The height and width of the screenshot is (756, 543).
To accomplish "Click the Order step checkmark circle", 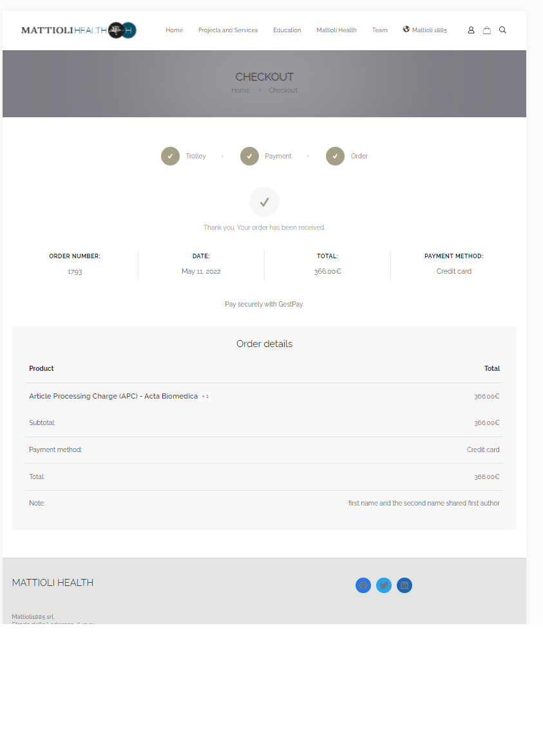I will (x=335, y=156).
